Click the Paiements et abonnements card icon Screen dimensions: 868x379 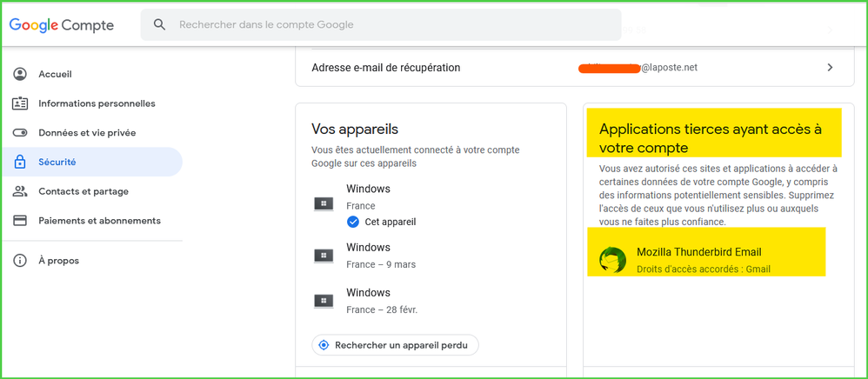coord(20,221)
